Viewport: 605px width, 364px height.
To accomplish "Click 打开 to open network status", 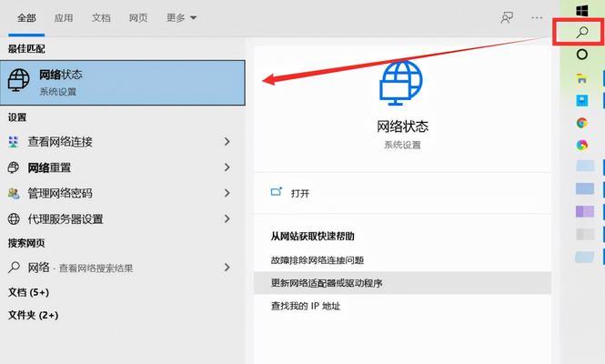I will [x=300, y=193].
